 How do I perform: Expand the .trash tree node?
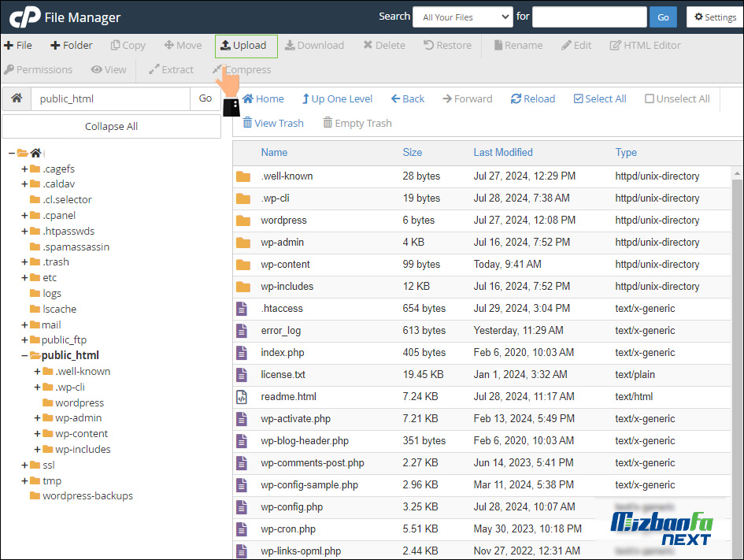pos(24,262)
